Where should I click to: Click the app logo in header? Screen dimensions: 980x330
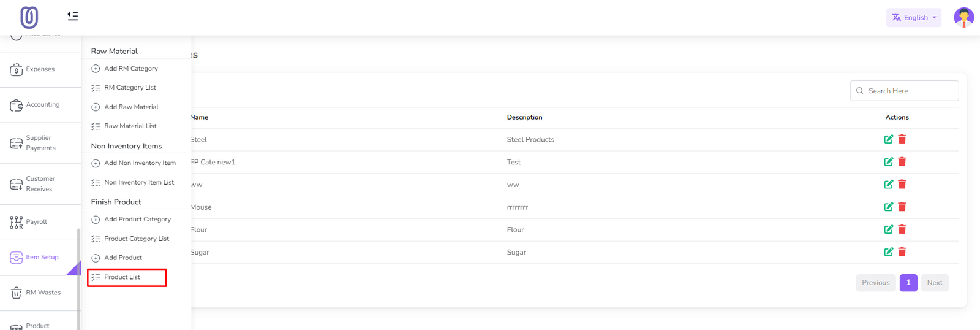coord(29,17)
